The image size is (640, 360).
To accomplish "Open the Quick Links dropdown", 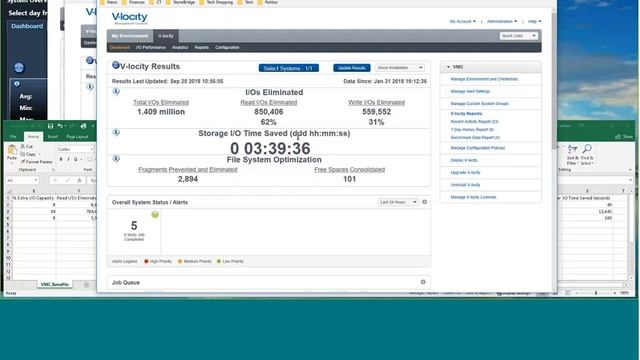I will click(x=518, y=36).
